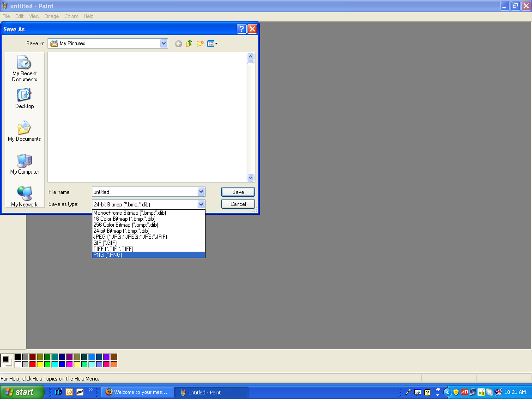Pick the yellow color swatch
The image size is (532, 399).
pos(40,364)
